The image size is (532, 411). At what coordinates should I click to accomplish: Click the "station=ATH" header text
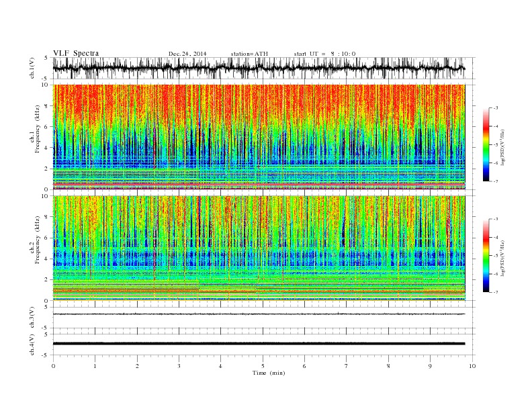[249, 54]
